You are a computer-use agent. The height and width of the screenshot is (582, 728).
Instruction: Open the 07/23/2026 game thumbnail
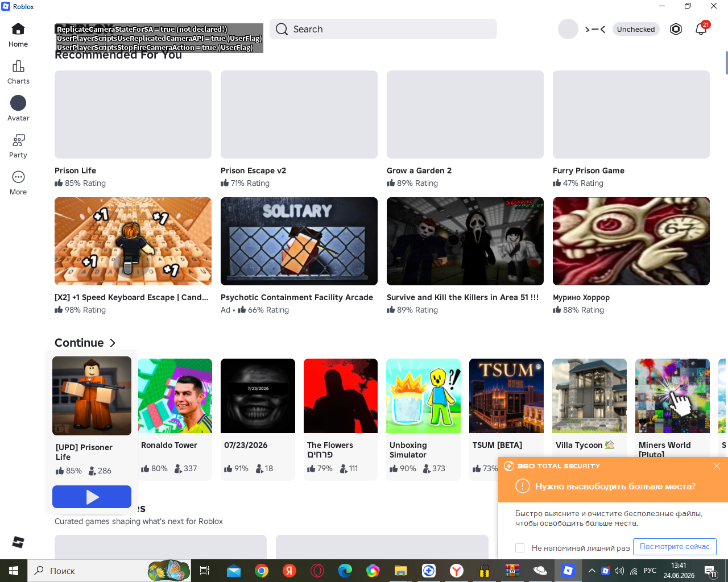[x=258, y=396]
